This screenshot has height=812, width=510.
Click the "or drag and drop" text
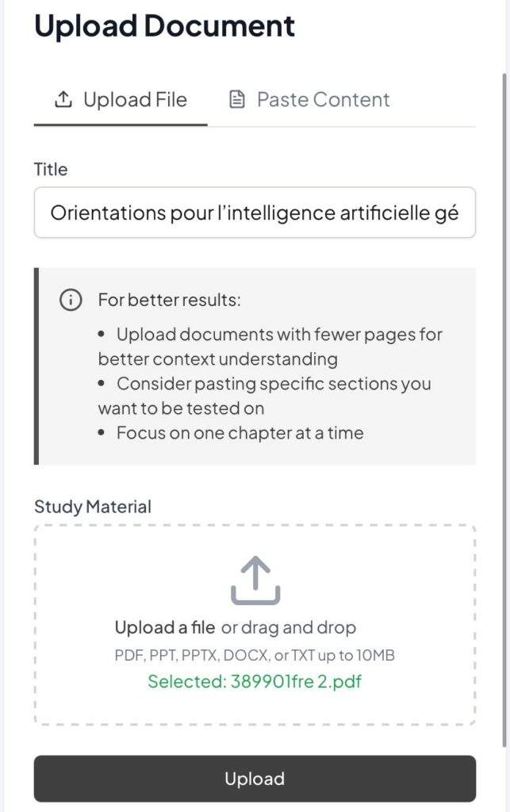pos(289,628)
